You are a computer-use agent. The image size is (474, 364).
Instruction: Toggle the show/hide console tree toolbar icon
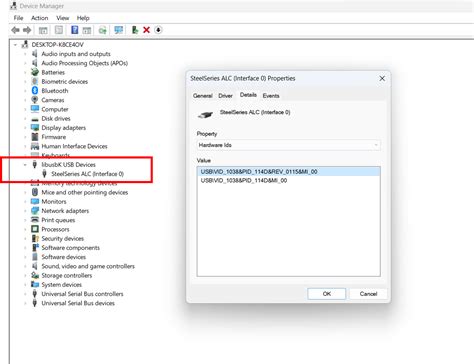tap(43, 30)
